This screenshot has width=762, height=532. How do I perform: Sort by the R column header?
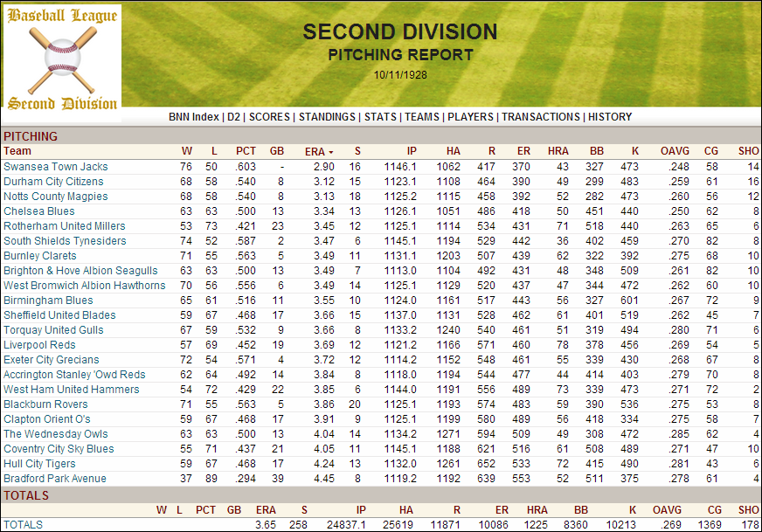492,151
